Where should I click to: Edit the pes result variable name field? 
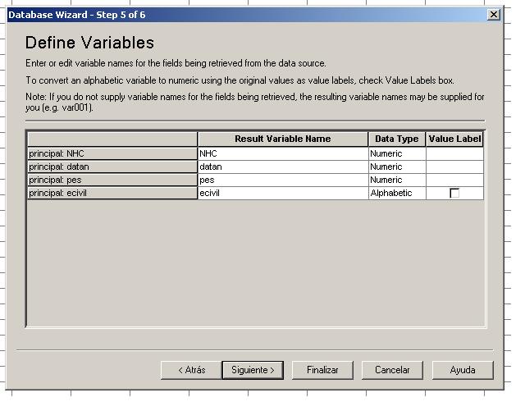[x=282, y=180]
